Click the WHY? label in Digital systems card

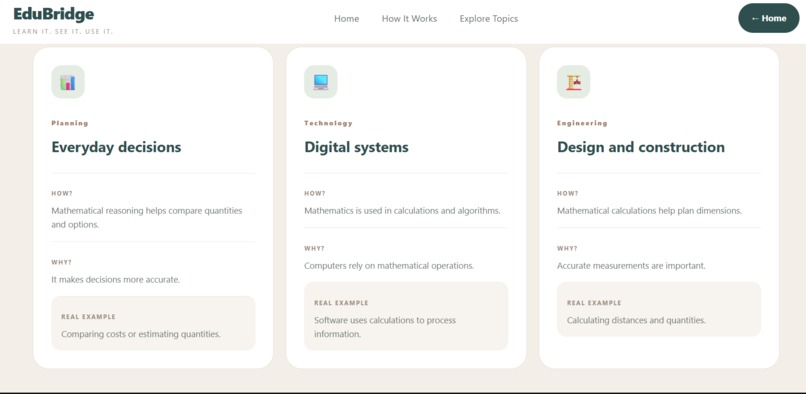tap(315, 248)
